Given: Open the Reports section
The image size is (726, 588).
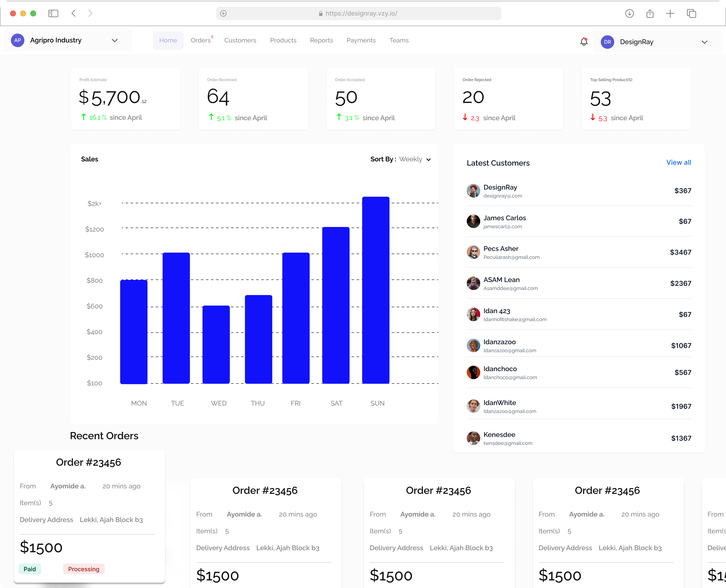Looking at the screenshot, I should 321,40.
